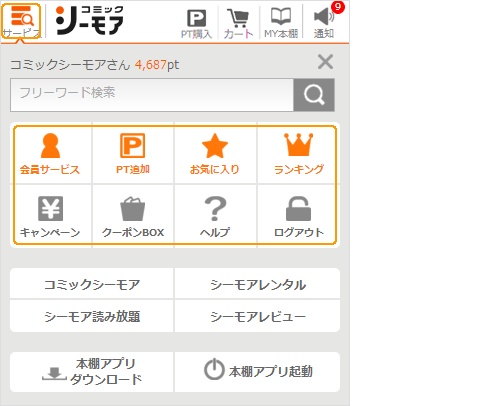Open ランキング crown icon
The image size is (480, 406).
[x=299, y=154]
